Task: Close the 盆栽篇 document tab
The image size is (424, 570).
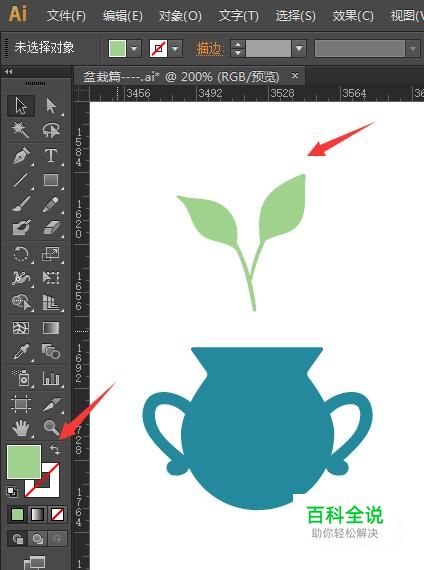Action: click(295, 76)
